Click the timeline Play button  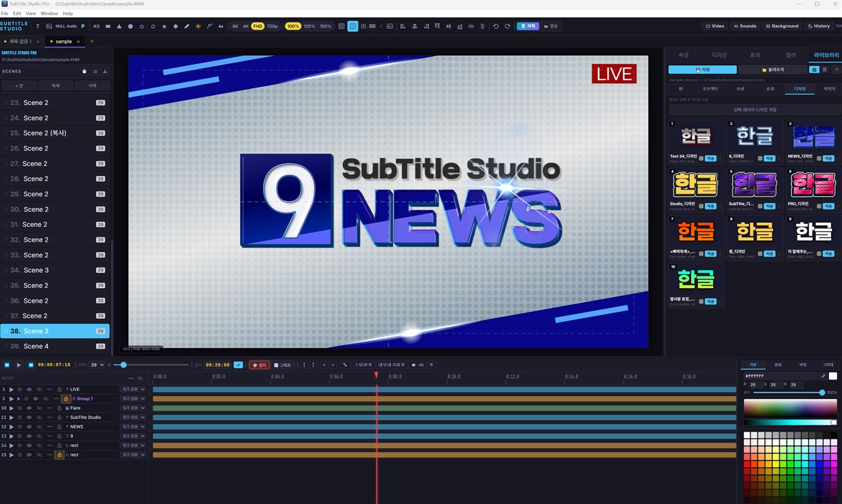(x=19, y=365)
